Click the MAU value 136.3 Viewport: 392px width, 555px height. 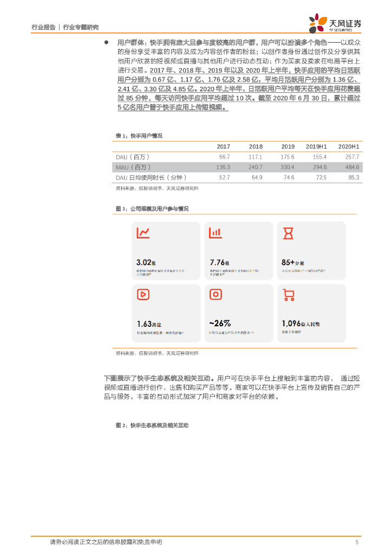(223, 167)
